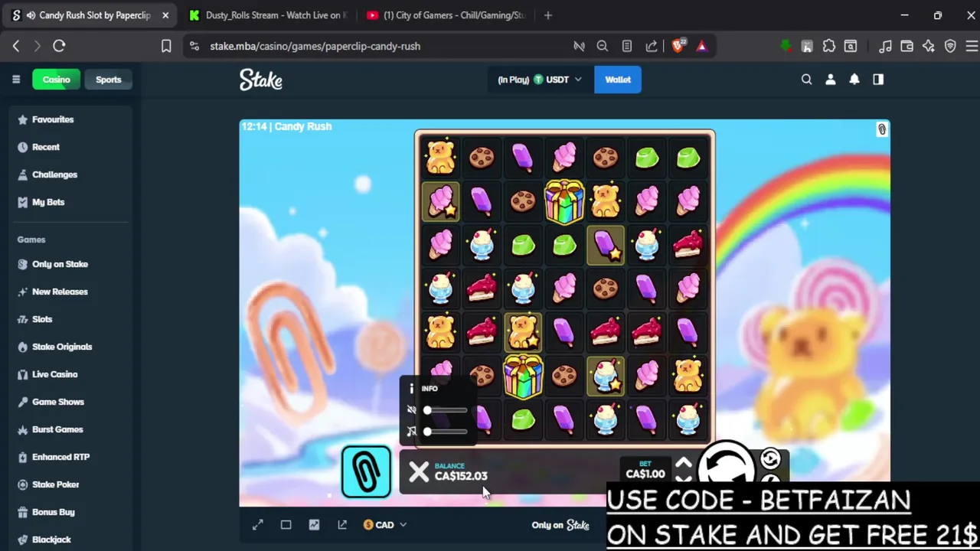Viewport: 980px width, 551px height.
Task: Adjust the music volume slider
Action: click(445, 432)
